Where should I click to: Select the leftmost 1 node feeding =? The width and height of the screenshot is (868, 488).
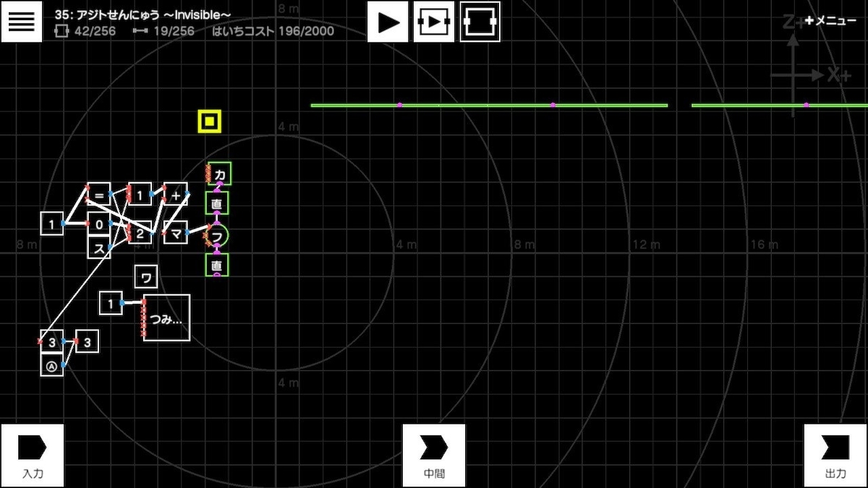pyautogui.click(x=51, y=224)
